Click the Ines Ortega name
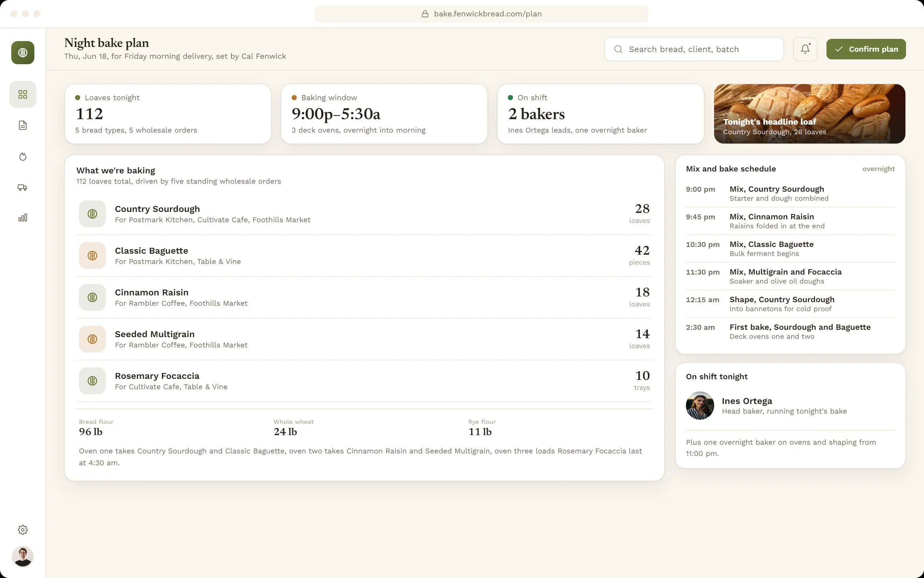Image resolution: width=924 pixels, height=578 pixels. tap(747, 401)
